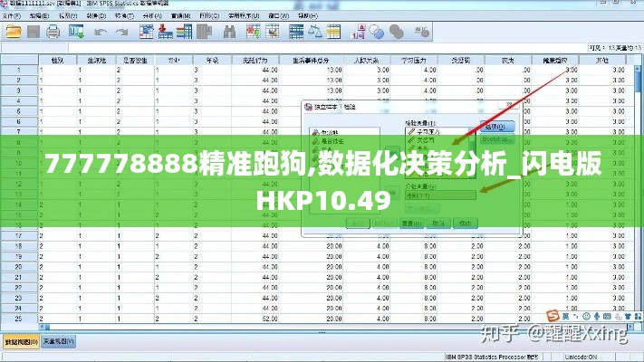
Task: Select the 生活事件总分 column header
Action: [x=311, y=61]
